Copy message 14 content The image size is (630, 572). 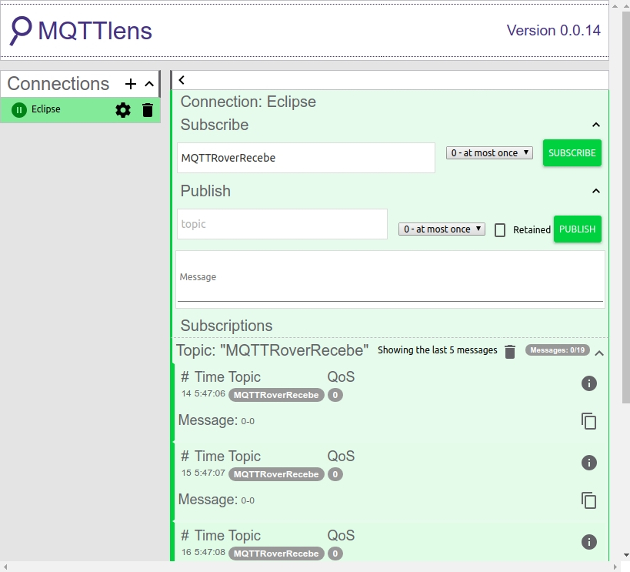pos(589,421)
